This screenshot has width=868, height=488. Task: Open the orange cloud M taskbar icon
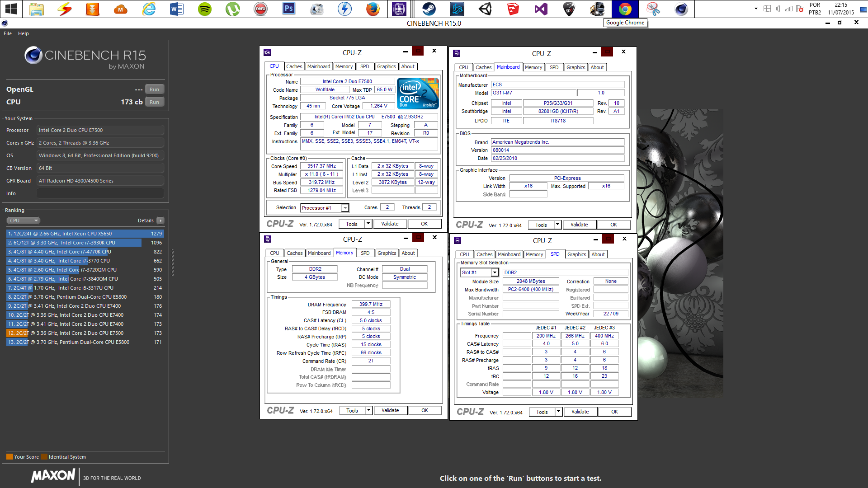[121, 9]
